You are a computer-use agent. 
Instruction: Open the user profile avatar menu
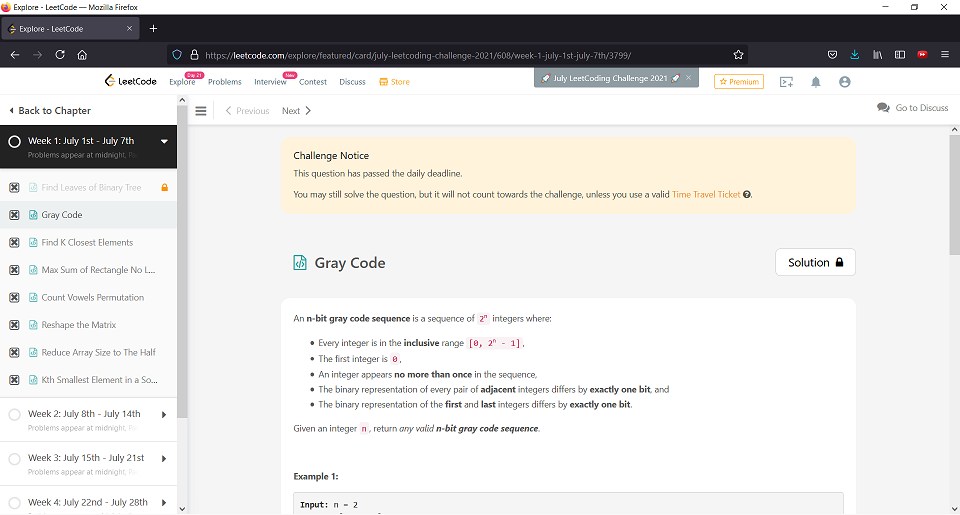(x=845, y=82)
